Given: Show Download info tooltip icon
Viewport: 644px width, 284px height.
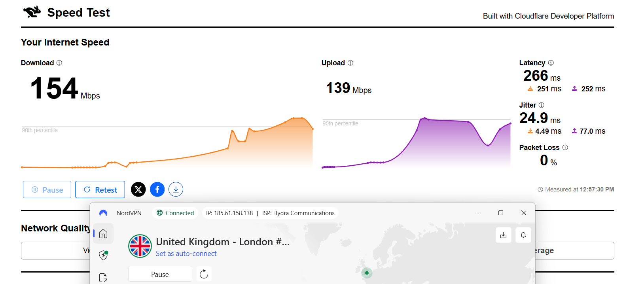Looking at the screenshot, I should click(59, 63).
